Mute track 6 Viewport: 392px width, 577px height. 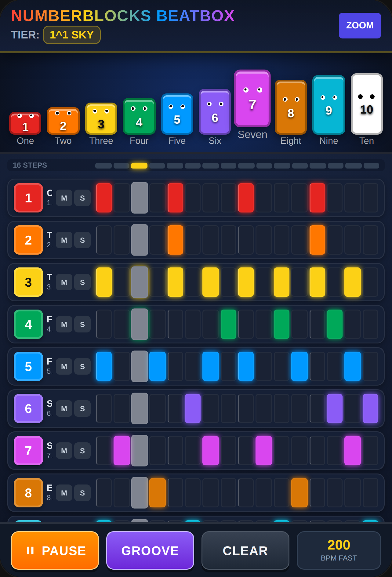tap(64, 408)
